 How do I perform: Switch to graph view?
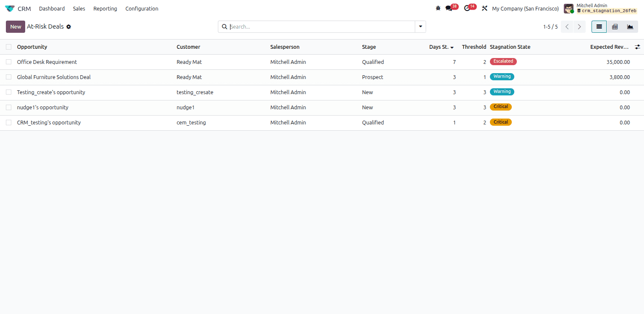coord(630,26)
